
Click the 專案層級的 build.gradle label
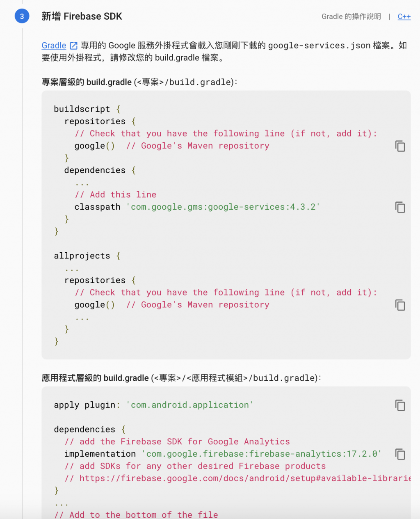87,82
